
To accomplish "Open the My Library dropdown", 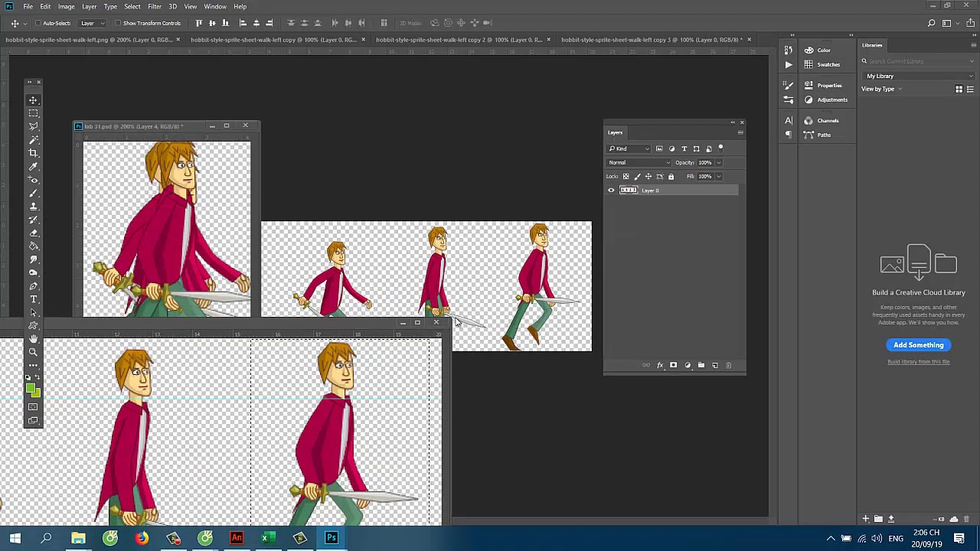I will pyautogui.click(x=919, y=76).
